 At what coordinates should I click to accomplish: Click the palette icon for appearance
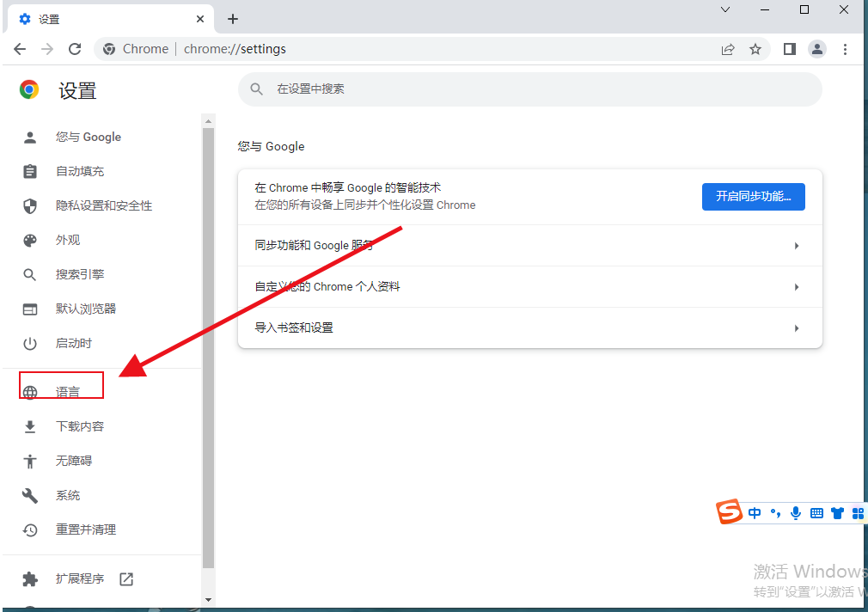[30, 241]
